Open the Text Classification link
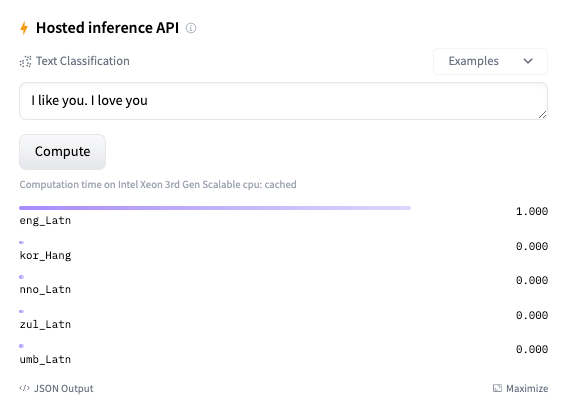Screen dimensions: 575x415 (x=83, y=61)
